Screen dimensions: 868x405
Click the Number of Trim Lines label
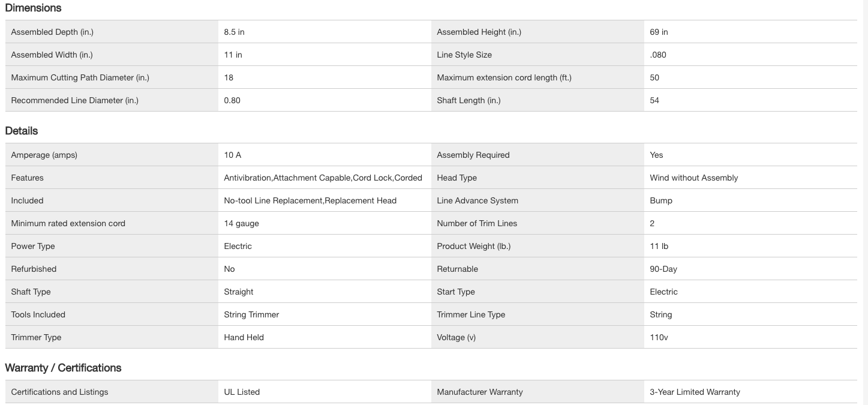click(477, 223)
